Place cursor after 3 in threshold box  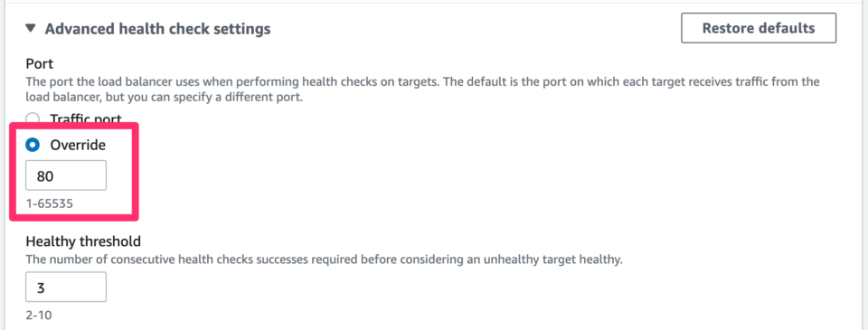[x=47, y=288]
